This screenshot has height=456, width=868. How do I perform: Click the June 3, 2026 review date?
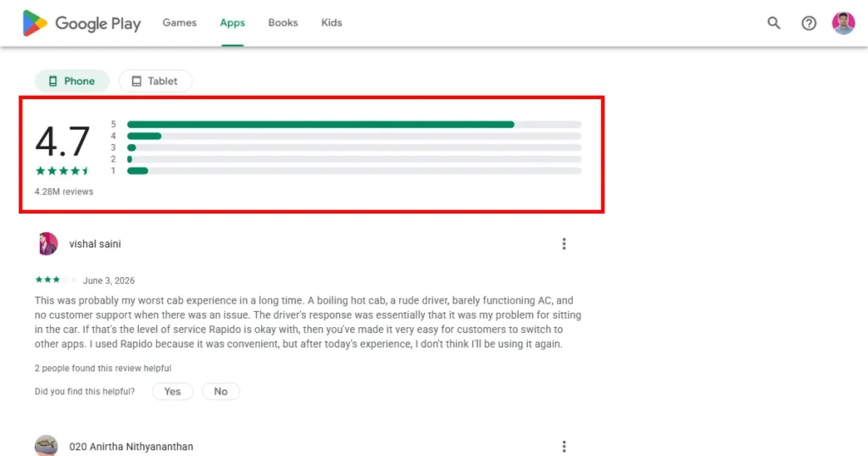pyautogui.click(x=108, y=281)
